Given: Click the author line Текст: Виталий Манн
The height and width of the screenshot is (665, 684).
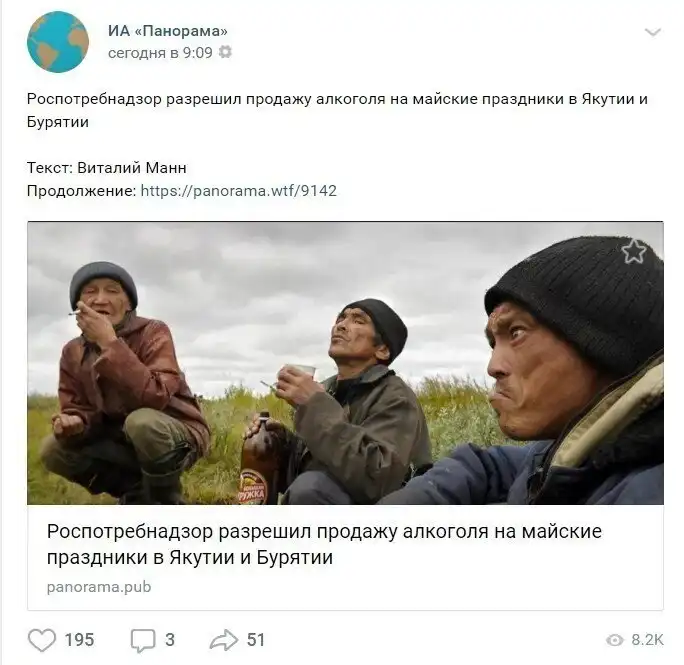Looking at the screenshot, I should 107,168.
